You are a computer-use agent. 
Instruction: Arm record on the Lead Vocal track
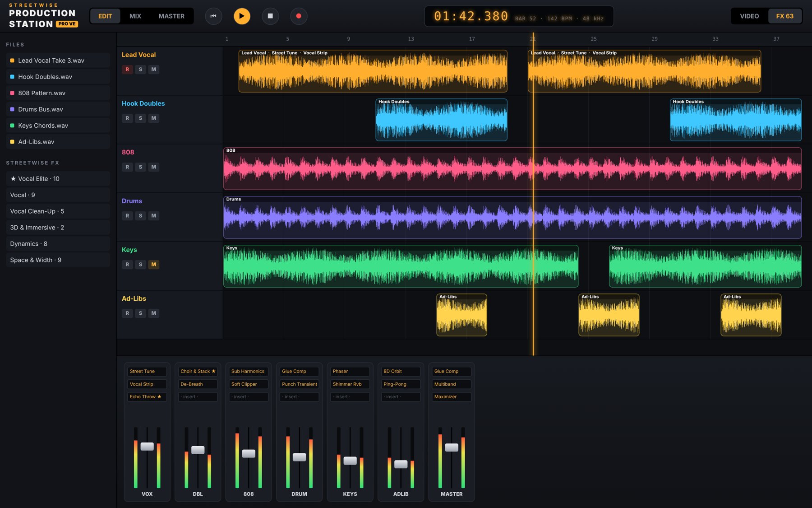[127, 70]
